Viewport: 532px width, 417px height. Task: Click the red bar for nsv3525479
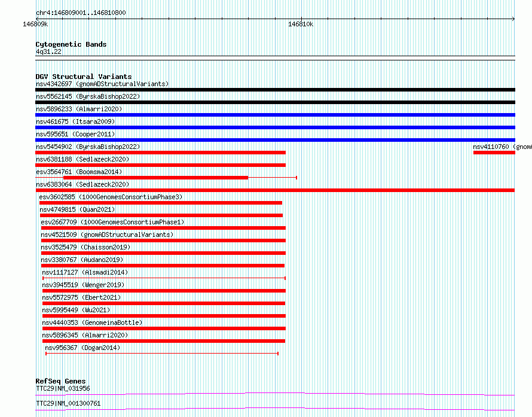(163, 253)
